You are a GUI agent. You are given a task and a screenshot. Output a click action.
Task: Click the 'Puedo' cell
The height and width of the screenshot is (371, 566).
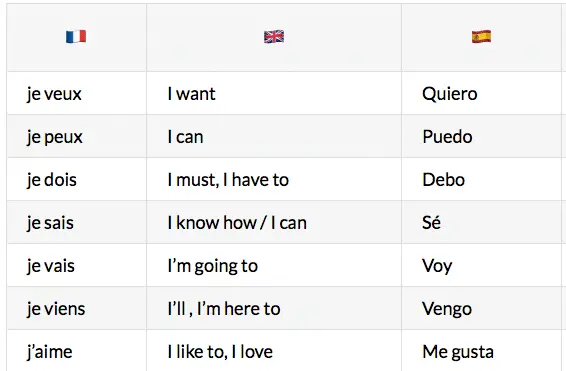[482, 136]
